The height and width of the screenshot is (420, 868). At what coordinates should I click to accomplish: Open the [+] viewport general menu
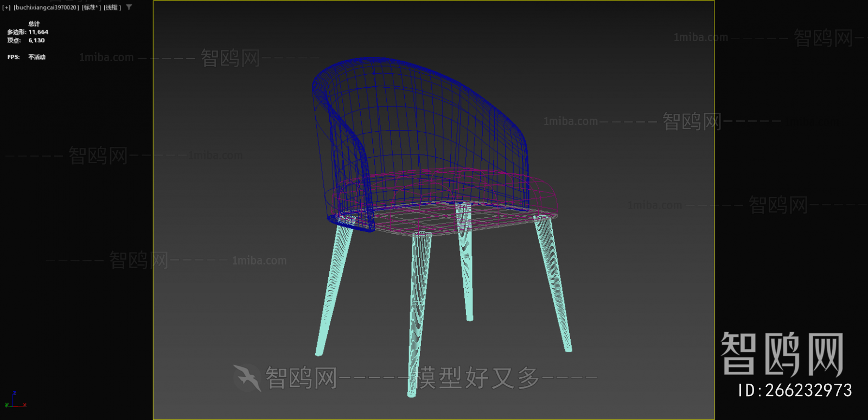click(x=7, y=8)
